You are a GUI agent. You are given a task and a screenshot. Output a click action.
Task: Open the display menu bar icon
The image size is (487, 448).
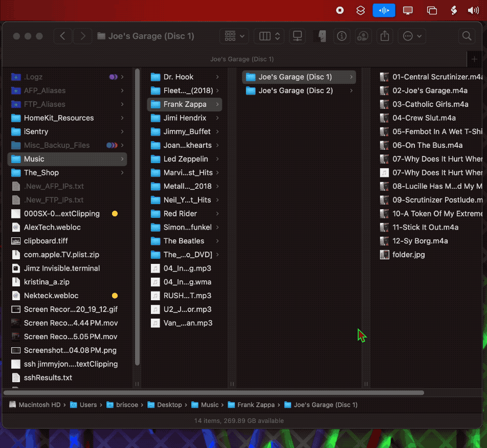pyautogui.click(x=408, y=10)
